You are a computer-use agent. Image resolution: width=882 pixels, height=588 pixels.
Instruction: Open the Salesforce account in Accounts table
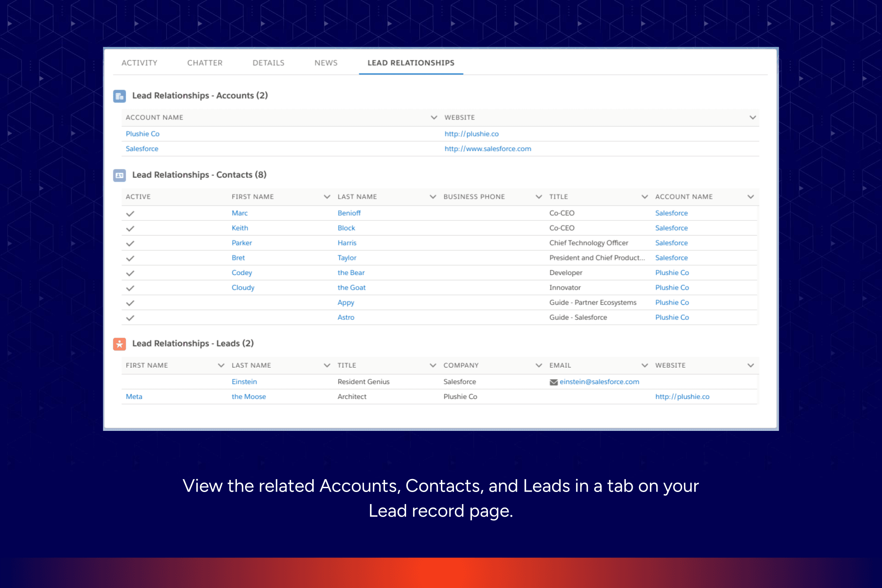point(142,149)
